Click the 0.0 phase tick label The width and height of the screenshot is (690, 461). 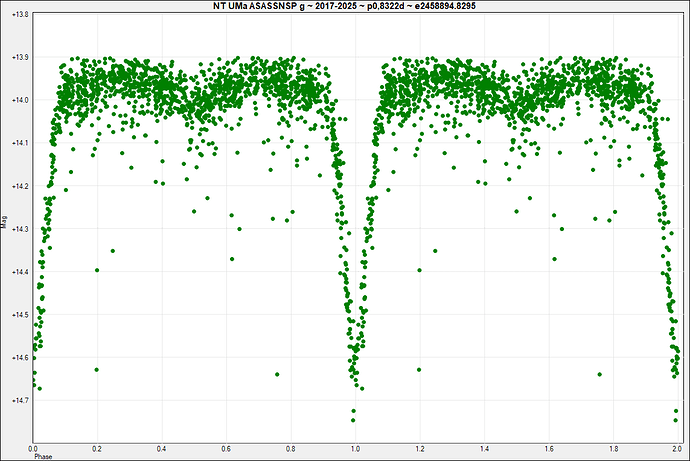[33, 449]
